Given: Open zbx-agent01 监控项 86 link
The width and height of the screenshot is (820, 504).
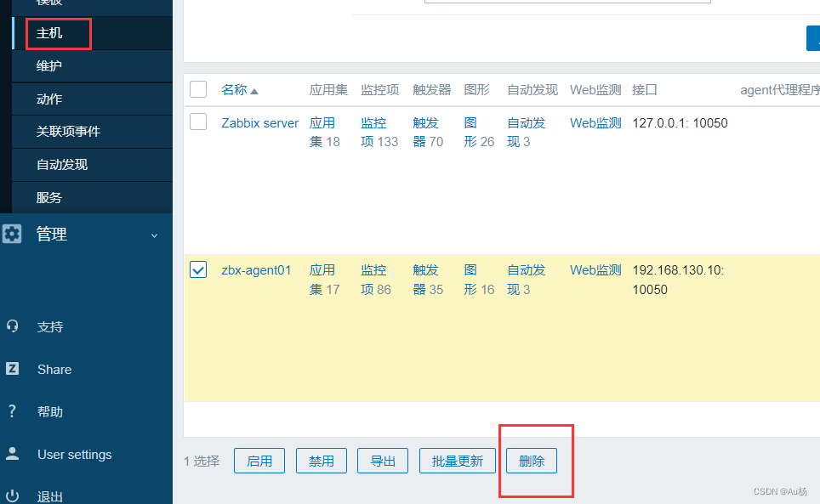Looking at the screenshot, I should [375, 280].
